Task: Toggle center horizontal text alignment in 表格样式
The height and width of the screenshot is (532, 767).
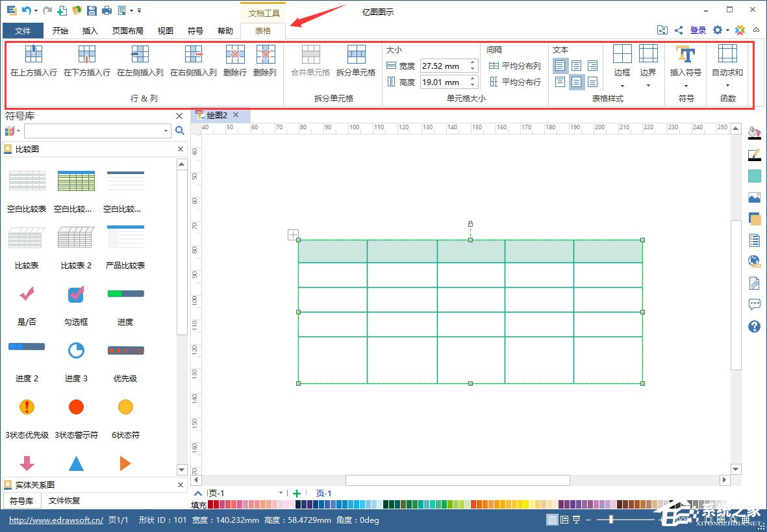Action: click(x=576, y=65)
